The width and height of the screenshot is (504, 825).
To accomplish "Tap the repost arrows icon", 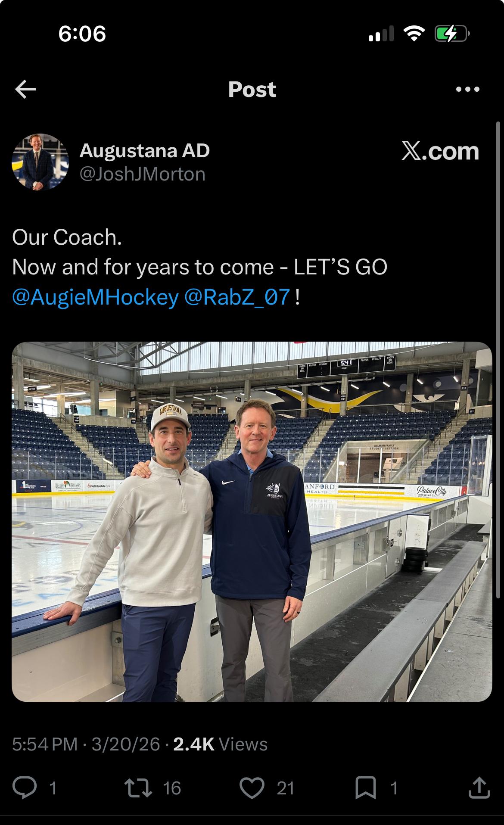I will pos(138,788).
